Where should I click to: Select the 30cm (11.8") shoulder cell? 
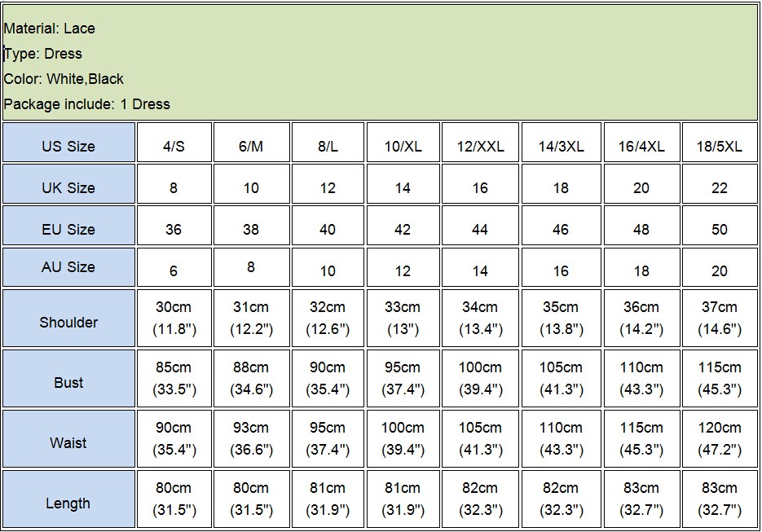(x=174, y=319)
